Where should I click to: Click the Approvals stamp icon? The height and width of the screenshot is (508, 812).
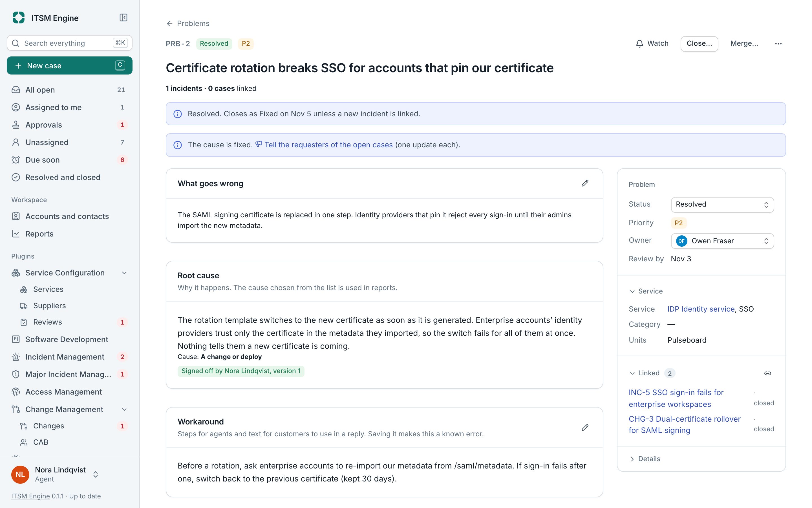16,125
